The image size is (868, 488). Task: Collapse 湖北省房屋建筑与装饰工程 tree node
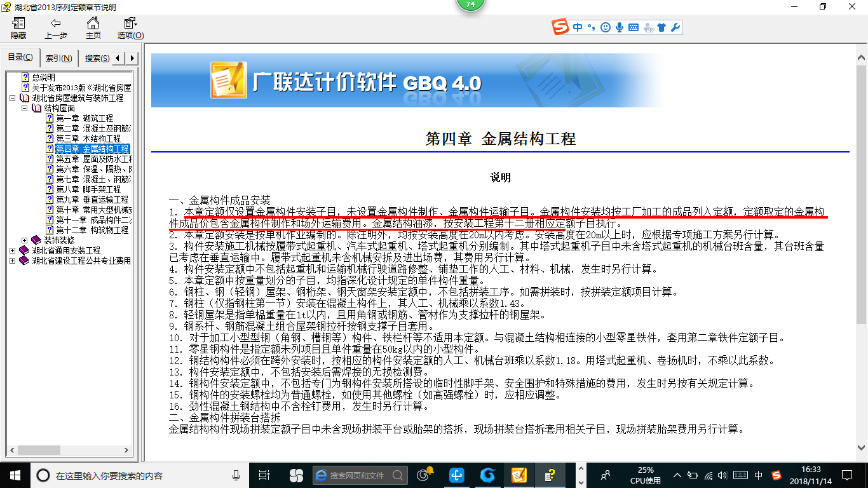(13, 98)
